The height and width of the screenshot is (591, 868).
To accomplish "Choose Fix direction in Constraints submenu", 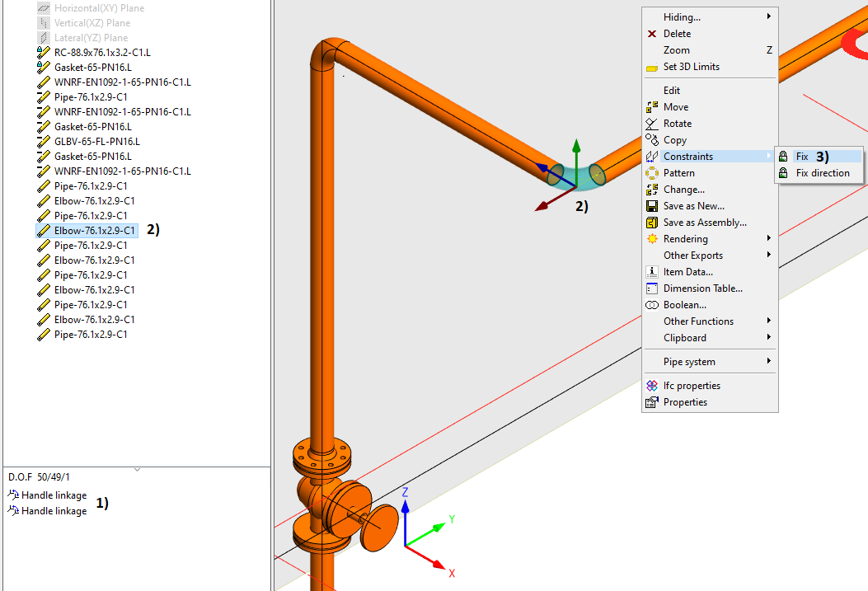I will coord(822,173).
